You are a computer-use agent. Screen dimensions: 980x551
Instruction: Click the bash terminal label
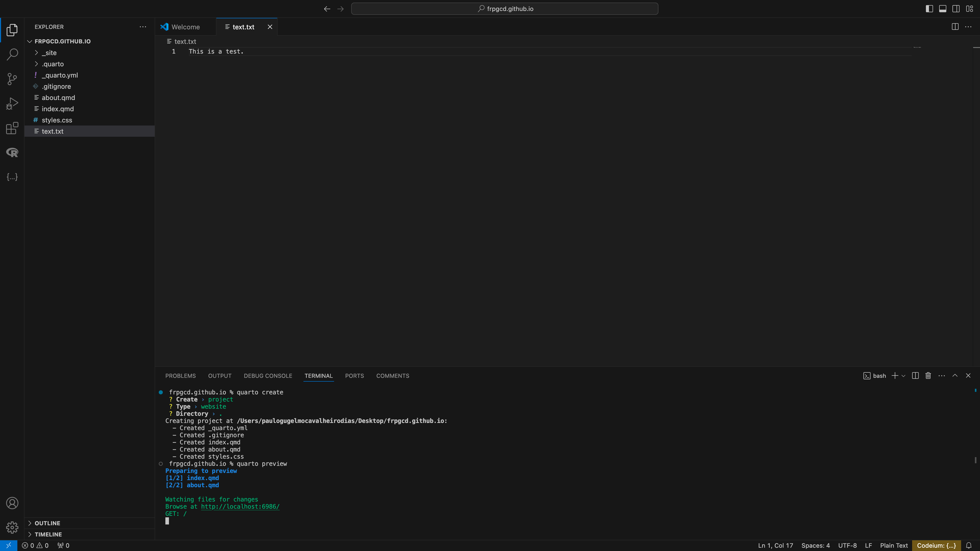tap(875, 376)
